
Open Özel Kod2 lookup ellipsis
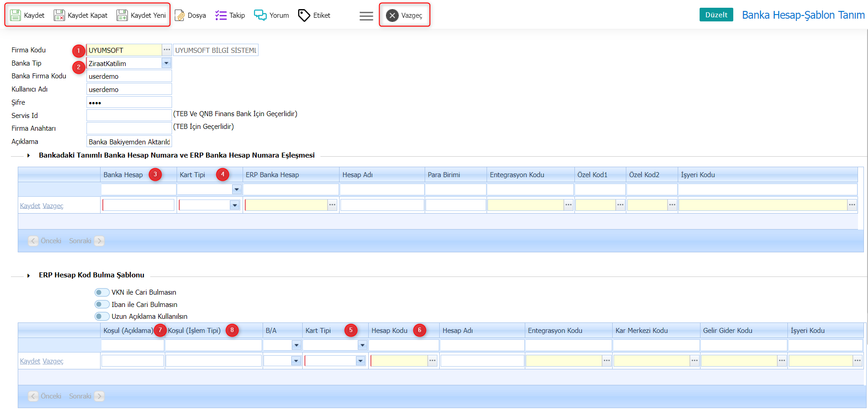(672, 205)
